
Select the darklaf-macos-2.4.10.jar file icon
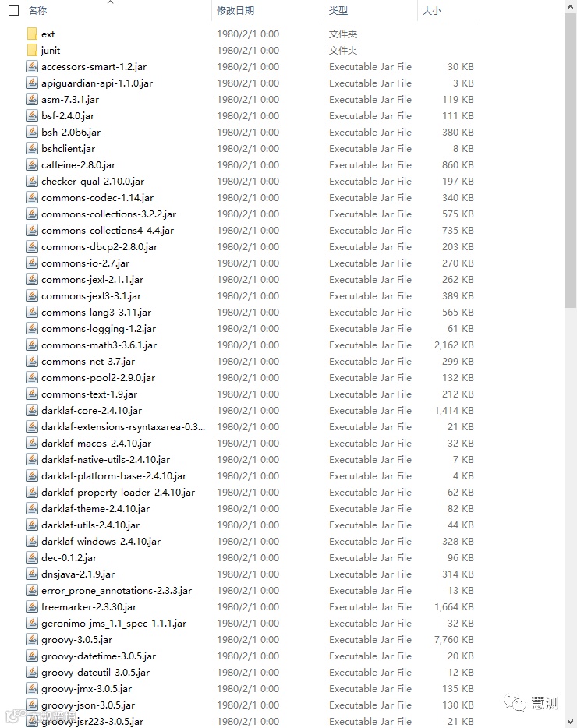coord(32,443)
